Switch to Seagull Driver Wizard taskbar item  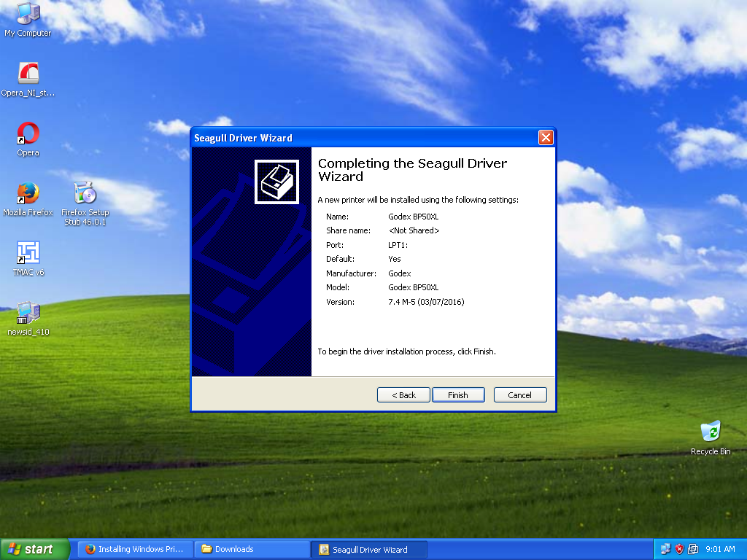(x=369, y=549)
